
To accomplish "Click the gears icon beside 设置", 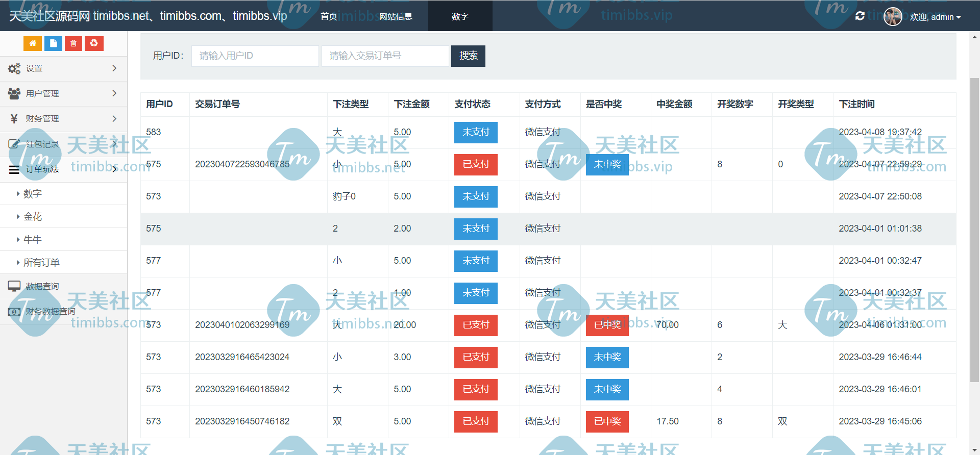I will (14, 68).
